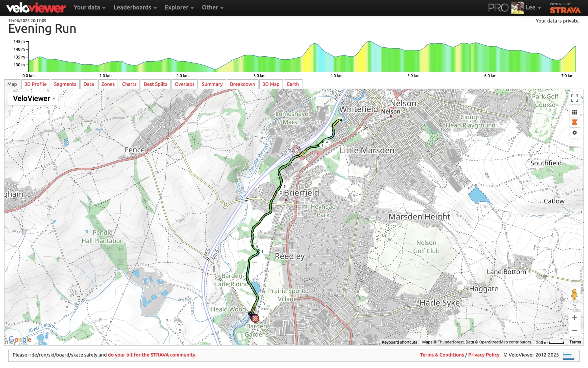Toggle fullscreen map view

point(574,98)
